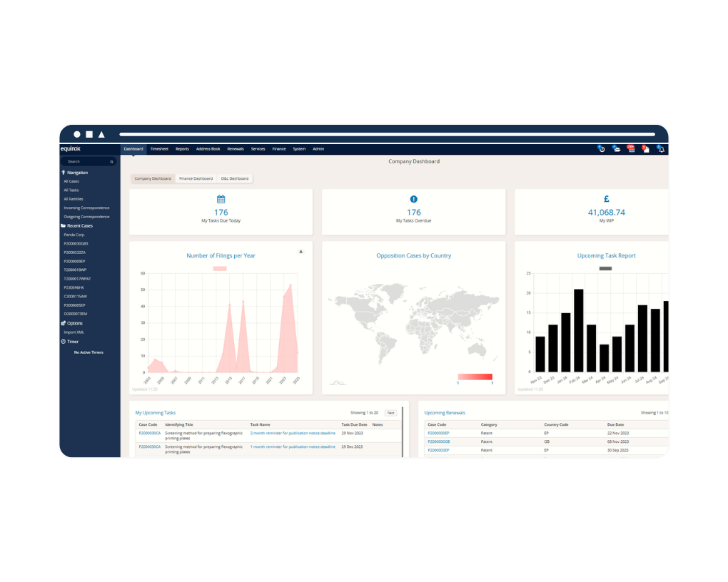This screenshot has height=582, width=728.
Task: Expand the Number of Filings chart menu arrow
Action: point(301,251)
